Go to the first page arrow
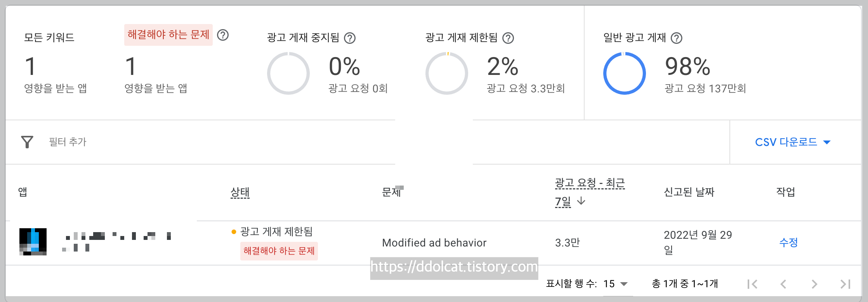The height and width of the screenshot is (302, 868). 752,284
